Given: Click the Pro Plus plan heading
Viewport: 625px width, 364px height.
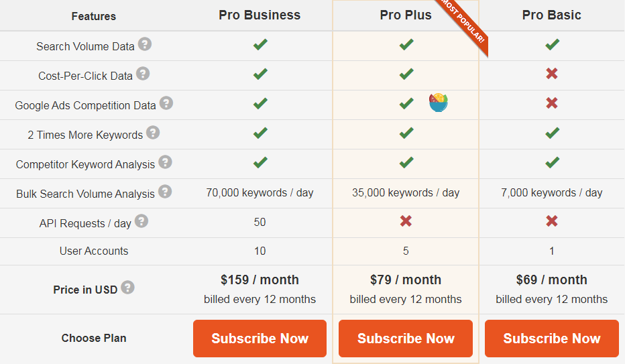Looking at the screenshot, I should [406, 15].
